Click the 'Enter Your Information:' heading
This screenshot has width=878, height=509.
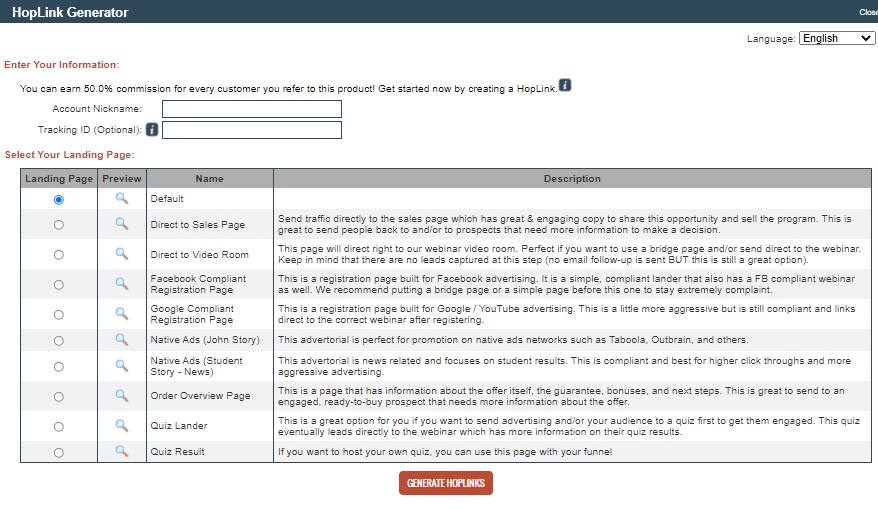(x=62, y=65)
